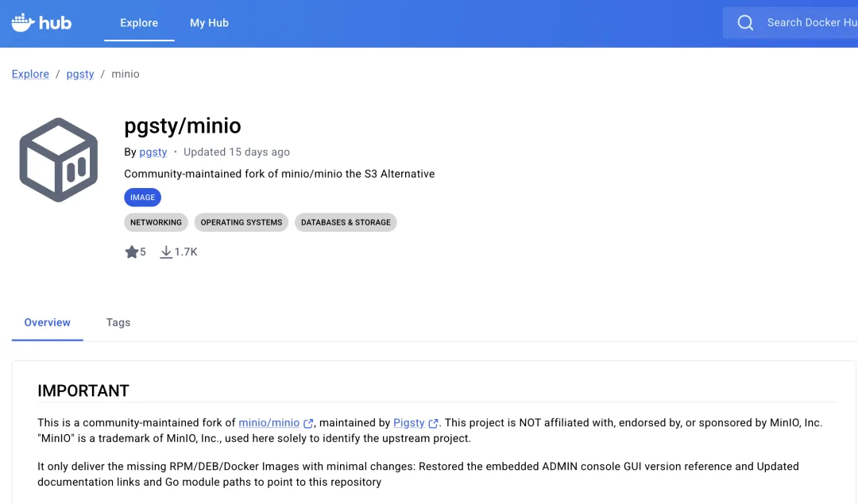This screenshot has width=858, height=504.
Task: Click the star count 5
Action: click(143, 252)
